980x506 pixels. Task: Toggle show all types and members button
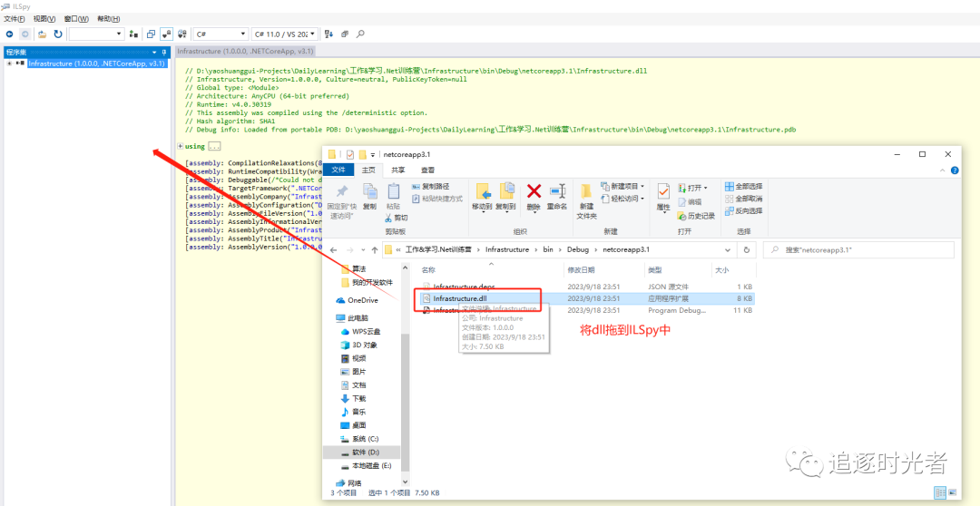click(x=182, y=34)
